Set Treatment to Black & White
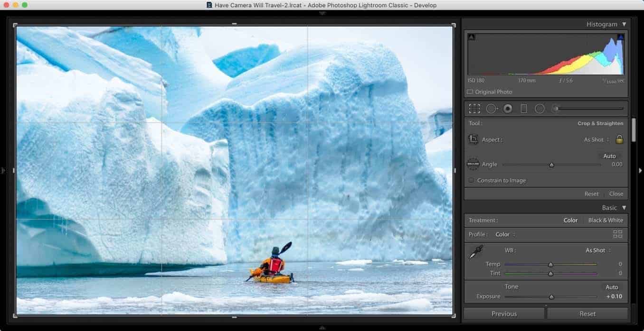Image resolution: width=644 pixels, height=331 pixels. click(606, 221)
